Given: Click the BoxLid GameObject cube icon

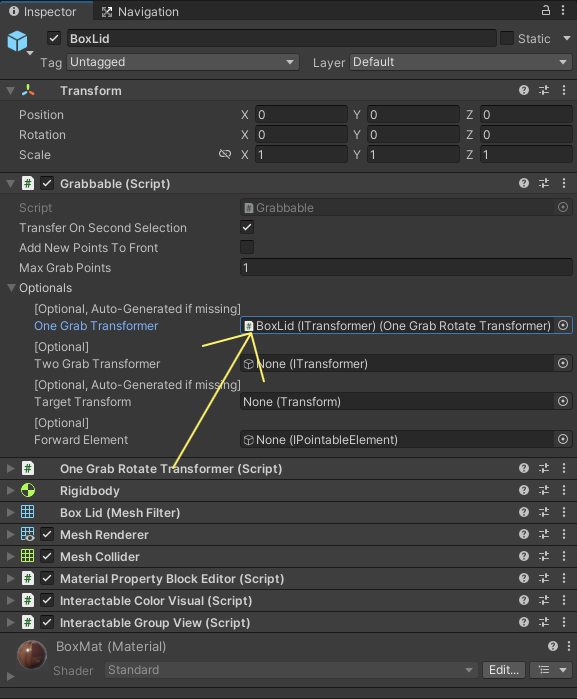Looking at the screenshot, I should click(18, 41).
